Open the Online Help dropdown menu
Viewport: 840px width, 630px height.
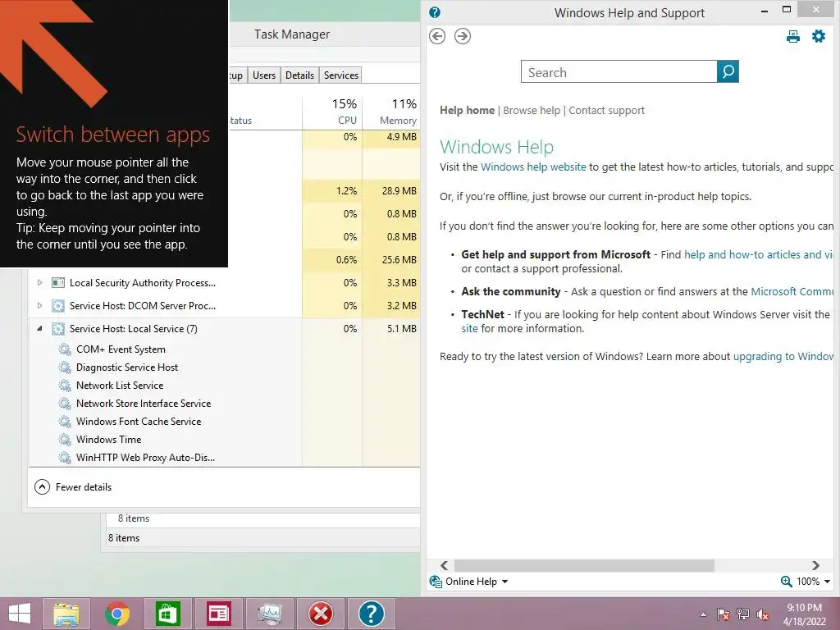[x=504, y=582]
